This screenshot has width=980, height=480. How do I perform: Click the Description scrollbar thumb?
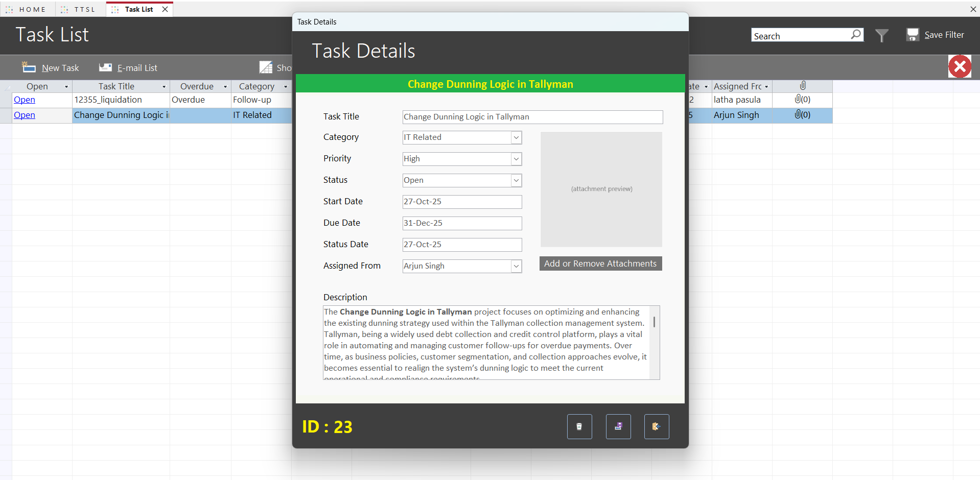pos(655,322)
